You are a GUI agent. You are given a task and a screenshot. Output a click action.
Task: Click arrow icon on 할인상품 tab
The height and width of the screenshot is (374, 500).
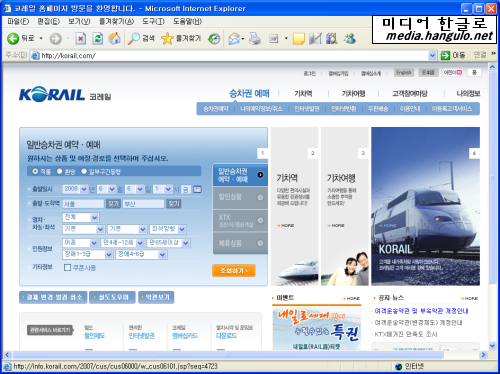pos(260,197)
